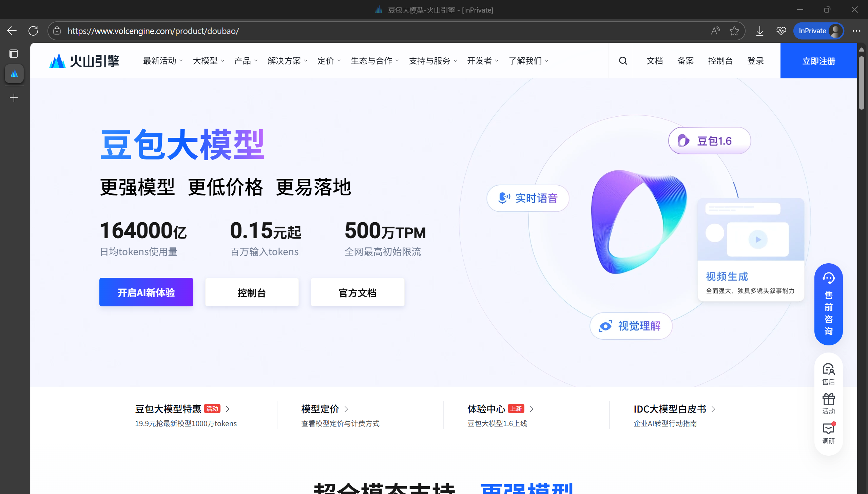Open browser downloads icon
The image size is (868, 494).
pos(760,31)
